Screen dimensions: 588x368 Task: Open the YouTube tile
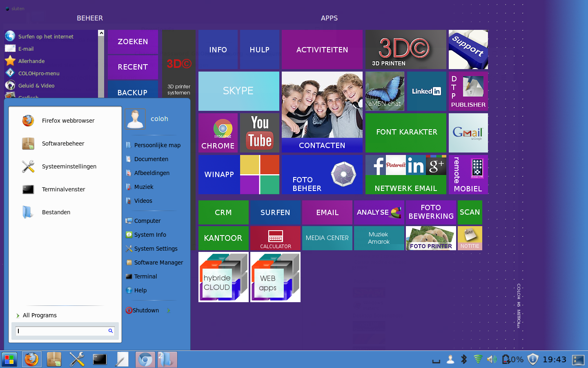point(260,133)
